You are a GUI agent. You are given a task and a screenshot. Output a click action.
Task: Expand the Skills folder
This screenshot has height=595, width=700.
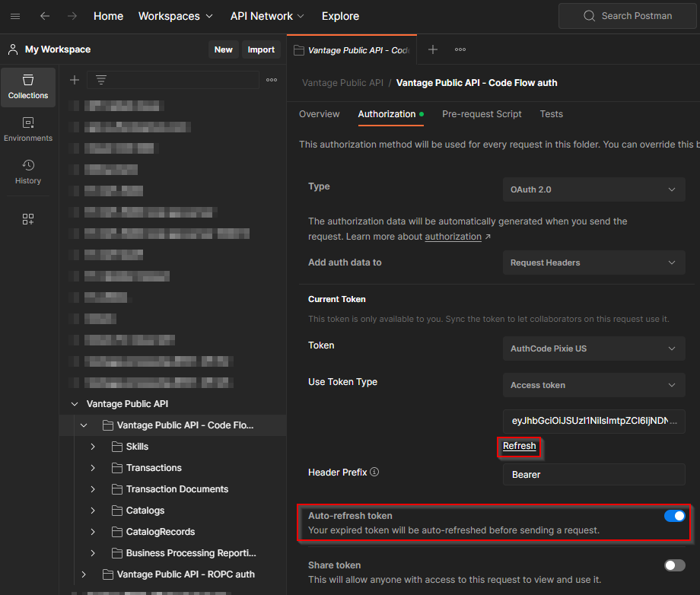[x=93, y=447]
